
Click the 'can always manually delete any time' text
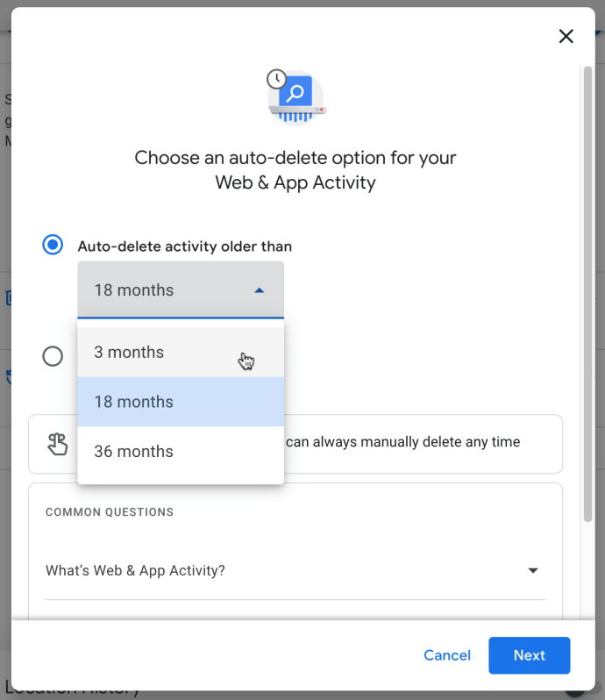tap(403, 442)
